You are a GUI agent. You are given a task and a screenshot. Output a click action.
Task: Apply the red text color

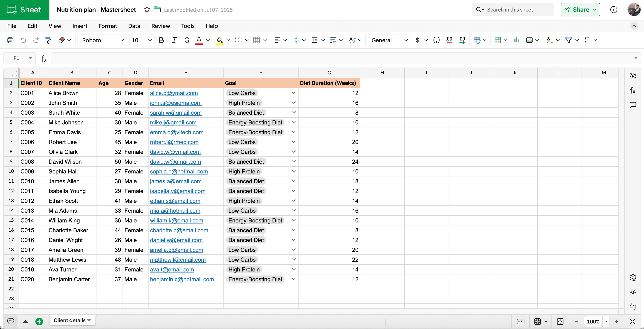click(x=199, y=40)
